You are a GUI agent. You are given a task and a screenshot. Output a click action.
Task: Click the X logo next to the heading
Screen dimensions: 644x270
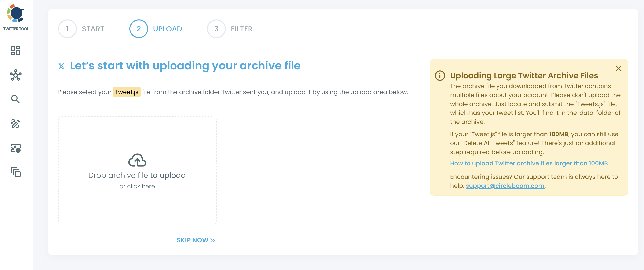click(x=61, y=66)
